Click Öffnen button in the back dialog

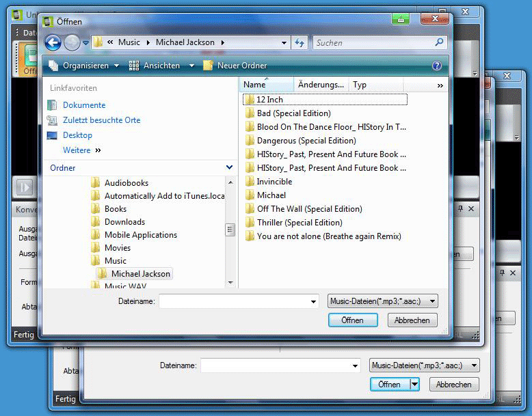390,385
